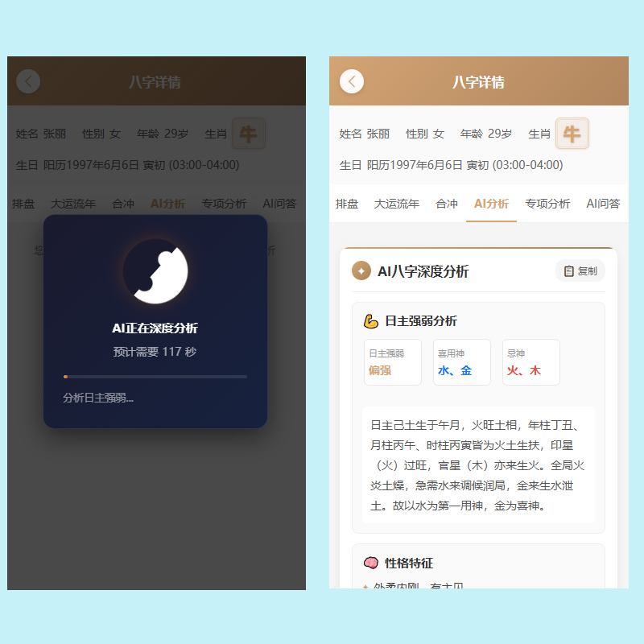The width and height of the screenshot is (644, 644).
Task: Switch to the AI问答 tab
Action: (604, 204)
